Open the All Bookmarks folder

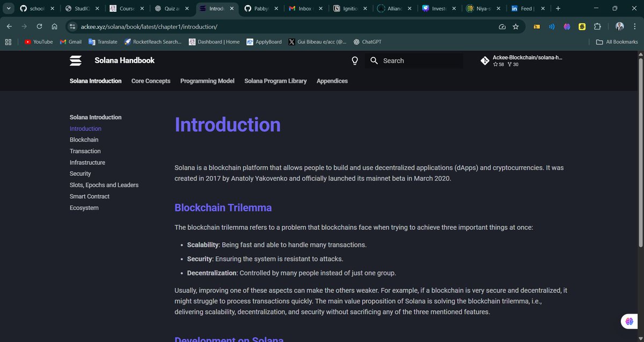click(x=617, y=42)
